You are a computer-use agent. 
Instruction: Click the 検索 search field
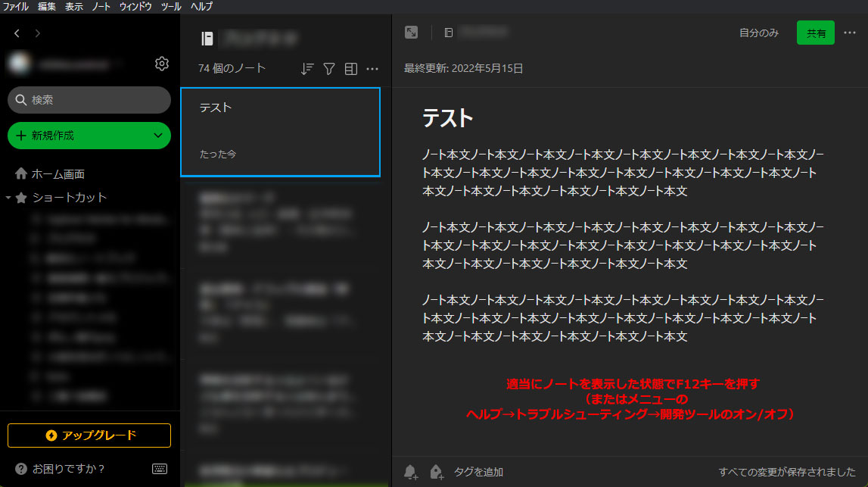(89, 99)
